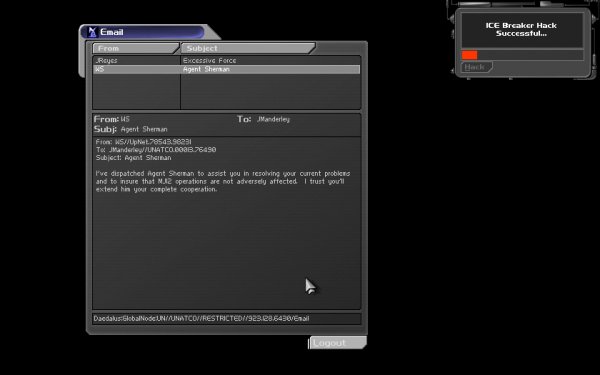Click the JManderley recipient in email header
The width and height of the screenshot is (600, 375).
point(273,119)
